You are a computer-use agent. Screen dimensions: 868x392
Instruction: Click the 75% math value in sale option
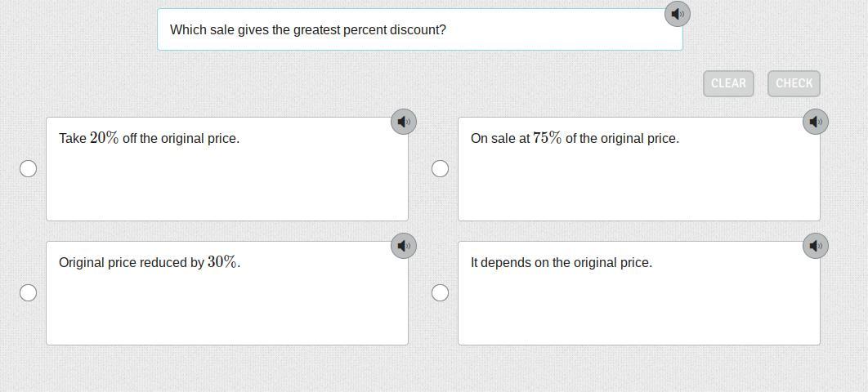(548, 138)
